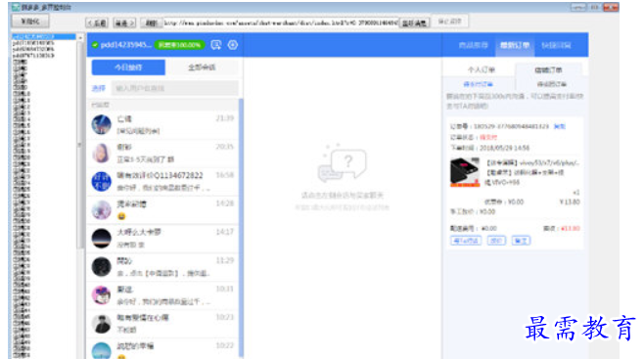Switch to the 今日接待 tab
The width and height of the screenshot is (644, 359).
pyautogui.click(x=128, y=67)
